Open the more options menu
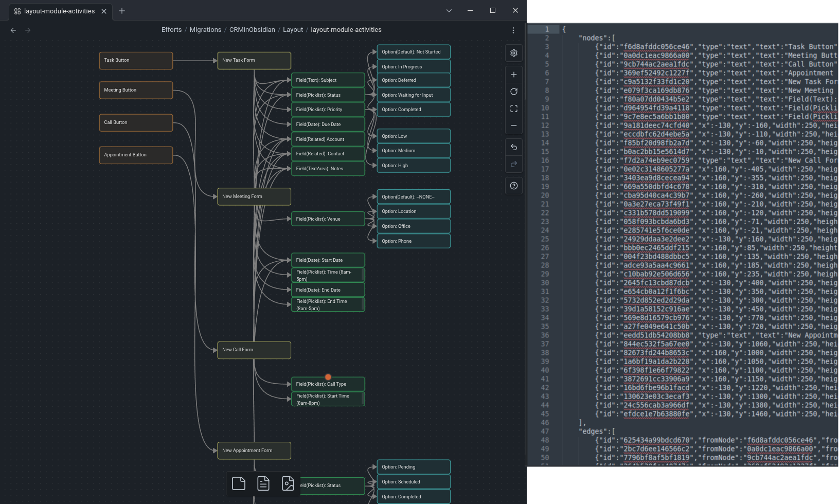The height and width of the screenshot is (504, 840). pos(513,30)
